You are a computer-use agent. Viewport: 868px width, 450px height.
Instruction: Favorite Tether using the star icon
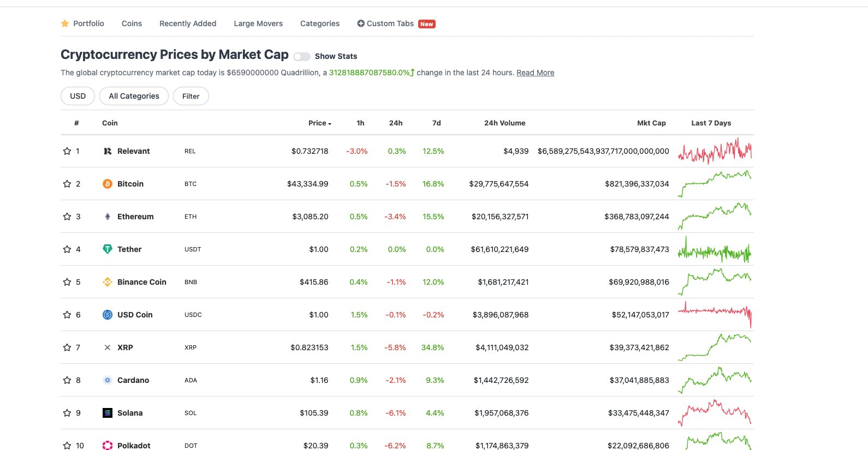(x=67, y=249)
